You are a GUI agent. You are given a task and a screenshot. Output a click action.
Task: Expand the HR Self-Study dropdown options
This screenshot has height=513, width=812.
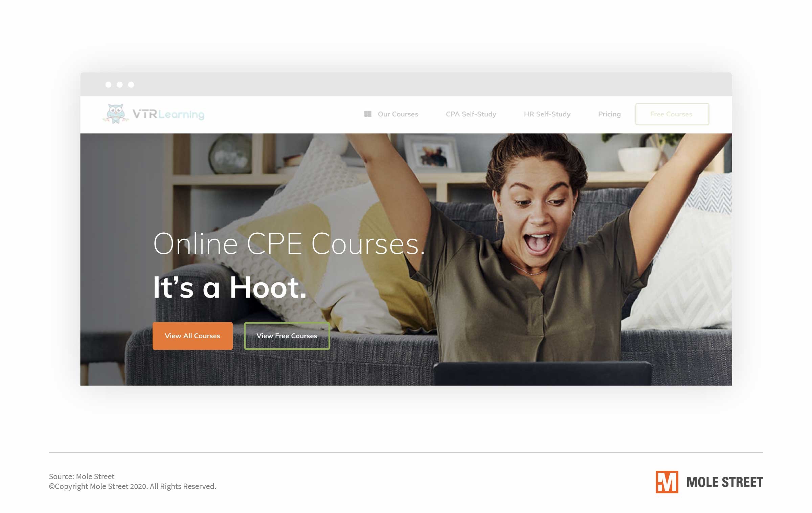click(546, 114)
